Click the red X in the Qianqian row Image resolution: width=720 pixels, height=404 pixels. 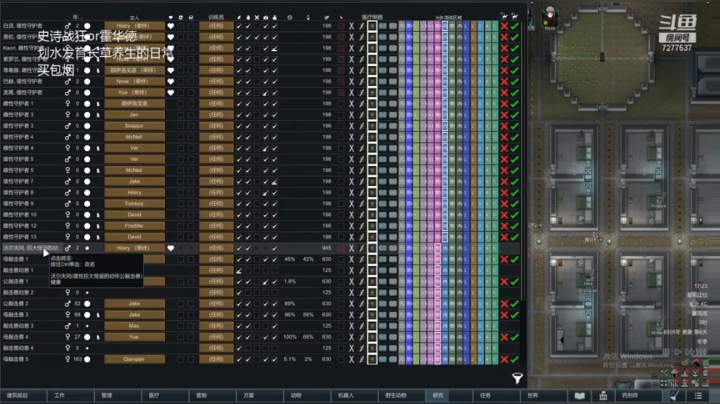coord(504,359)
